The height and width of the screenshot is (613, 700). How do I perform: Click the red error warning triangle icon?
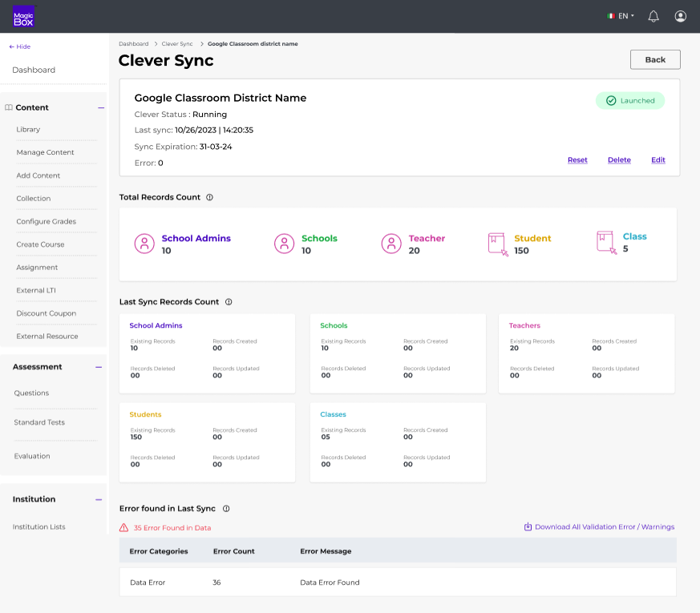pos(124,528)
